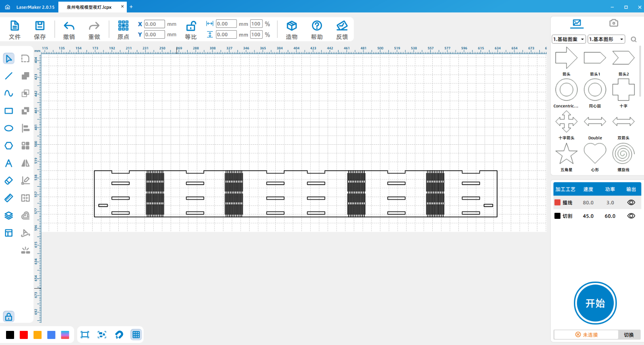Select the line drawing tool
The height and width of the screenshot is (345, 644).
click(x=8, y=76)
